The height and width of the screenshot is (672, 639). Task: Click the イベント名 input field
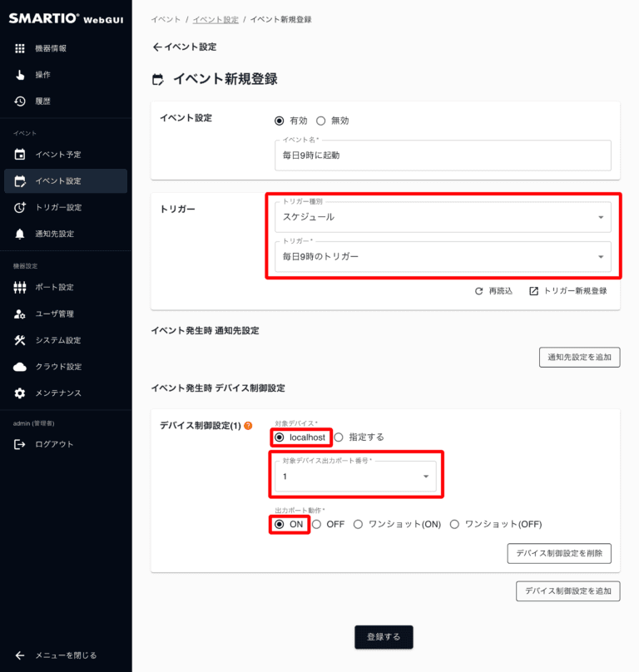(443, 156)
